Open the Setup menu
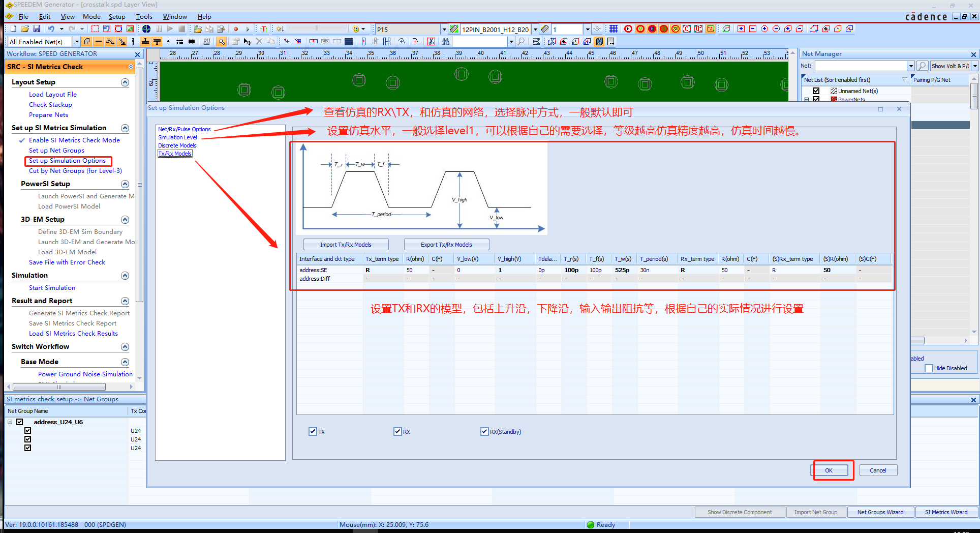Screen dimensions: 980x533 (117, 17)
